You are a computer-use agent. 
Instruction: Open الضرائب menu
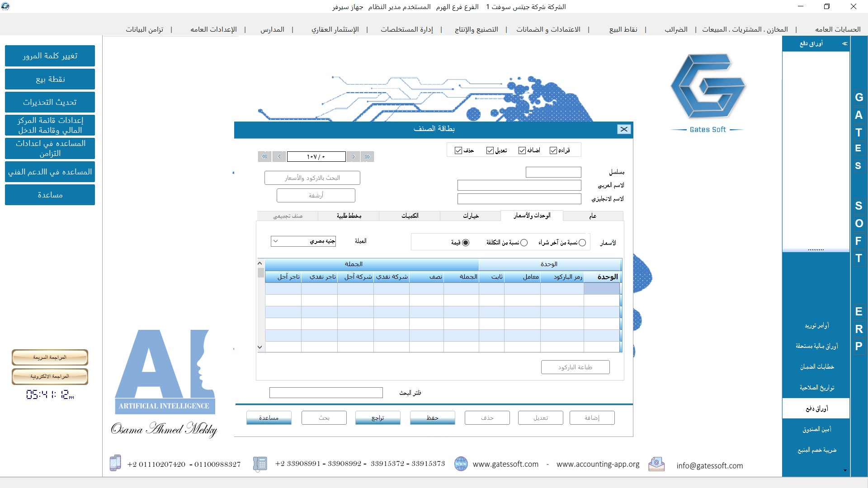(x=676, y=29)
